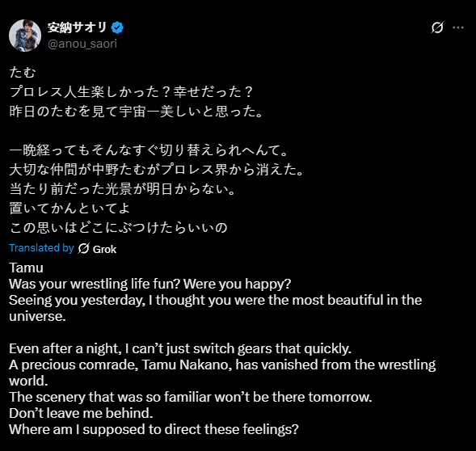
Task: Click the Grok logo beside Translated by
Action: pos(83,248)
